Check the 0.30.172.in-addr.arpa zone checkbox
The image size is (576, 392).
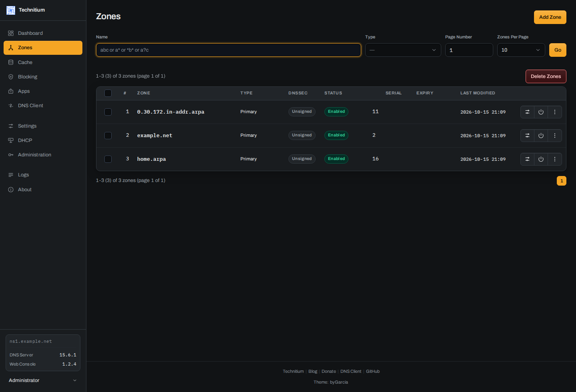[108, 112]
